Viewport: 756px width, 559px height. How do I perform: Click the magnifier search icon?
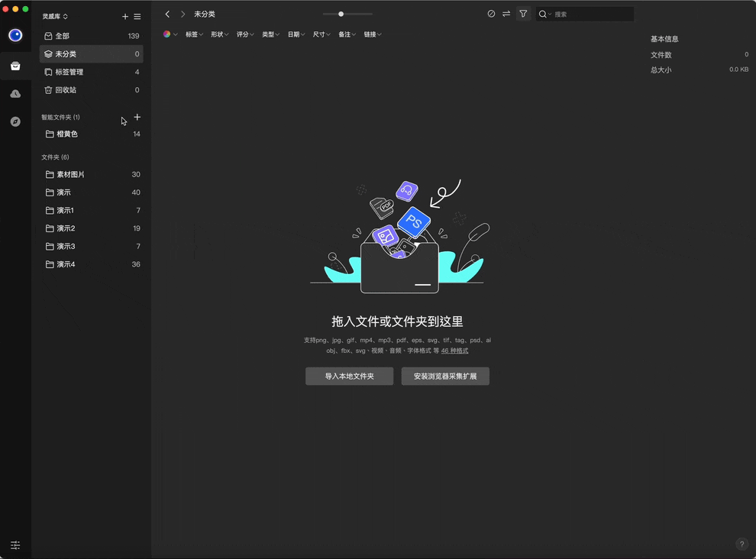point(542,14)
